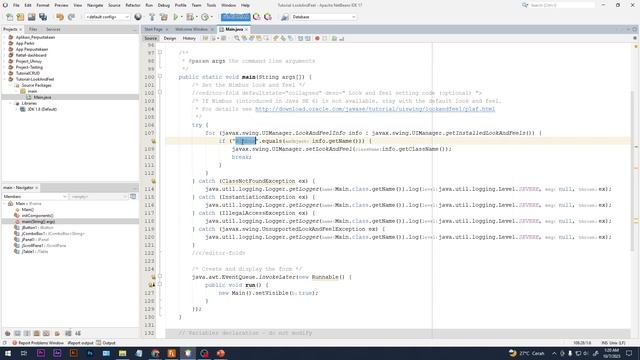The width and height of the screenshot is (640, 360).
Task: Switch to the Welcome Window tab
Action: point(191,29)
